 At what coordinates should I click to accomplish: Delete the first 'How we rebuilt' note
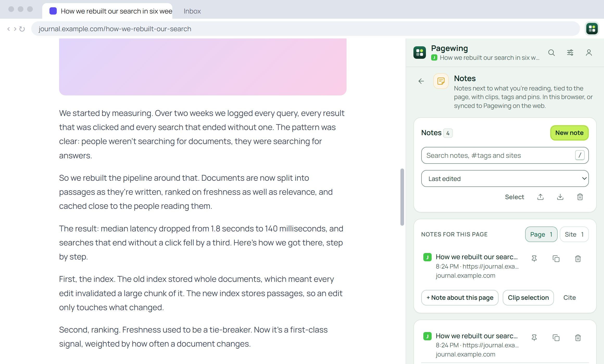click(578, 258)
